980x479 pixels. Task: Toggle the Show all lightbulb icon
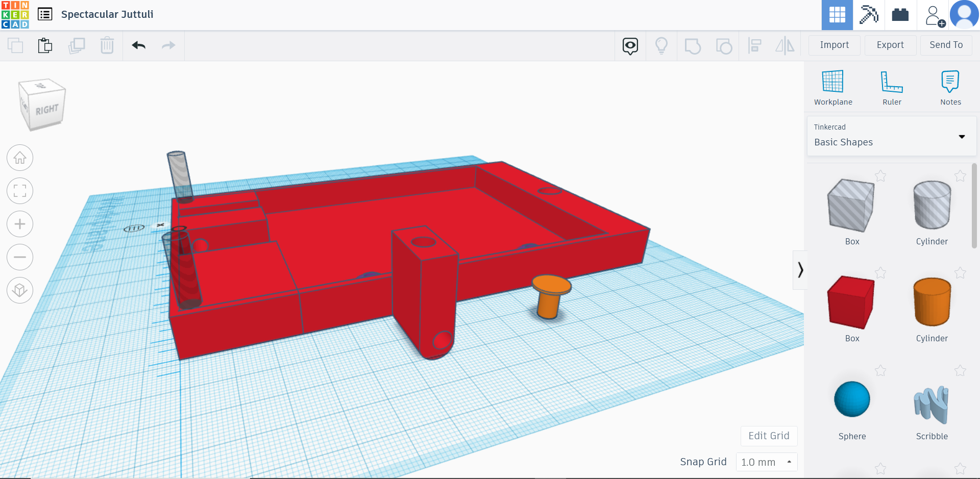[661, 46]
